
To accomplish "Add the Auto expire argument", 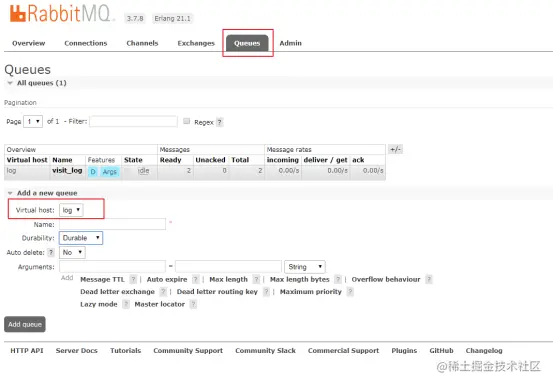I will pyautogui.click(x=167, y=280).
